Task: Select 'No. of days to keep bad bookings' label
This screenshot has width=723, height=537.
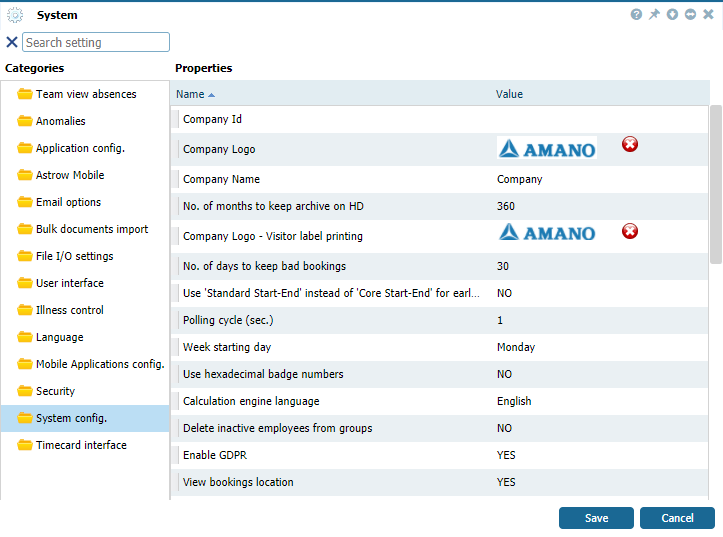Action: click(264, 266)
